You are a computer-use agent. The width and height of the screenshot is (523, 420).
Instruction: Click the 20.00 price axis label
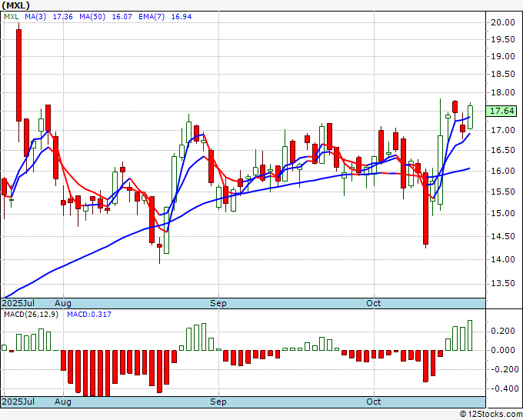(x=503, y=22)
